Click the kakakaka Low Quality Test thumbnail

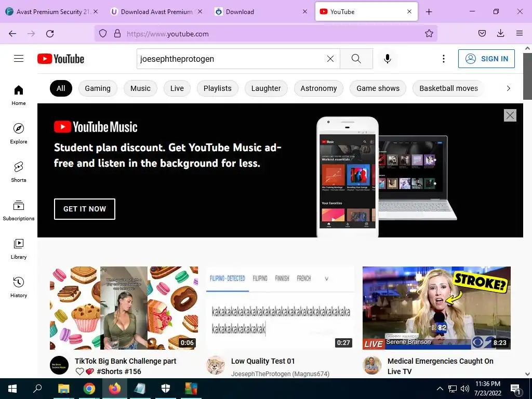280,308
